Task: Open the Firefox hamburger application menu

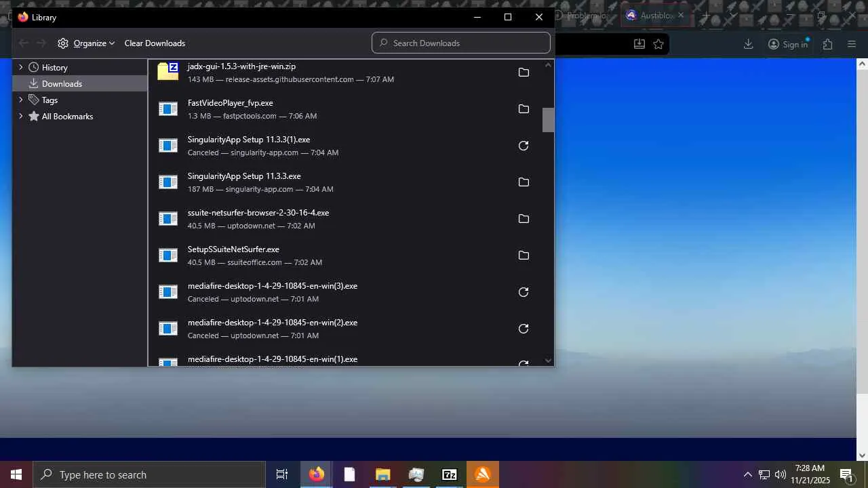Action: tap(852, 44)
